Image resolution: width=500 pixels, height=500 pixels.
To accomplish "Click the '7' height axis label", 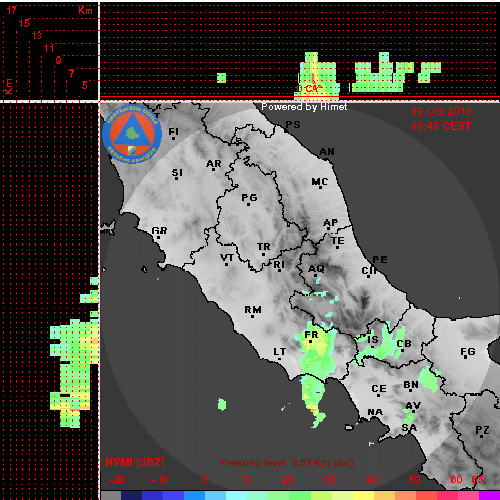I will point(71,73).
